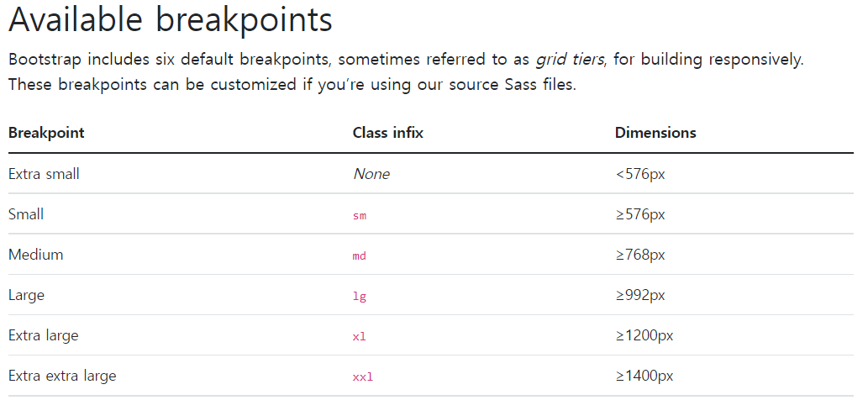Image resolution: width=868 pixels, height=416 pixels.
Task: Click the "sm" class infix code
Action: tap(360, 215)
